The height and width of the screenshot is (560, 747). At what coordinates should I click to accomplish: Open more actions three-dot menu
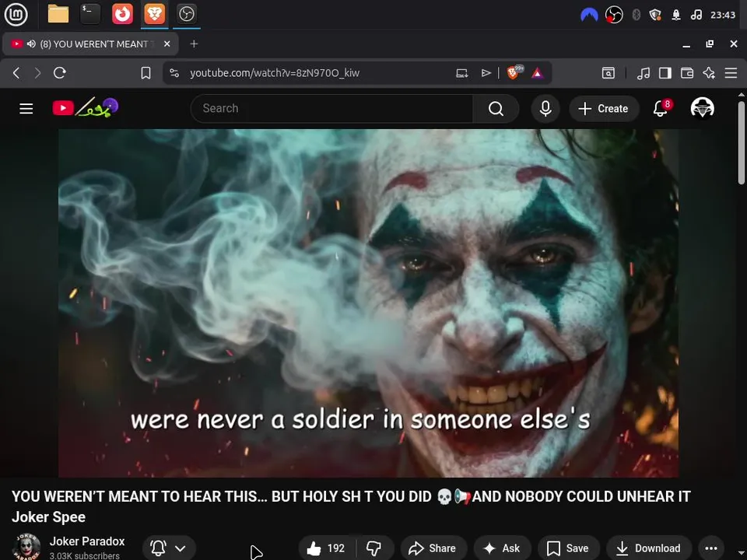pos(710,548)
